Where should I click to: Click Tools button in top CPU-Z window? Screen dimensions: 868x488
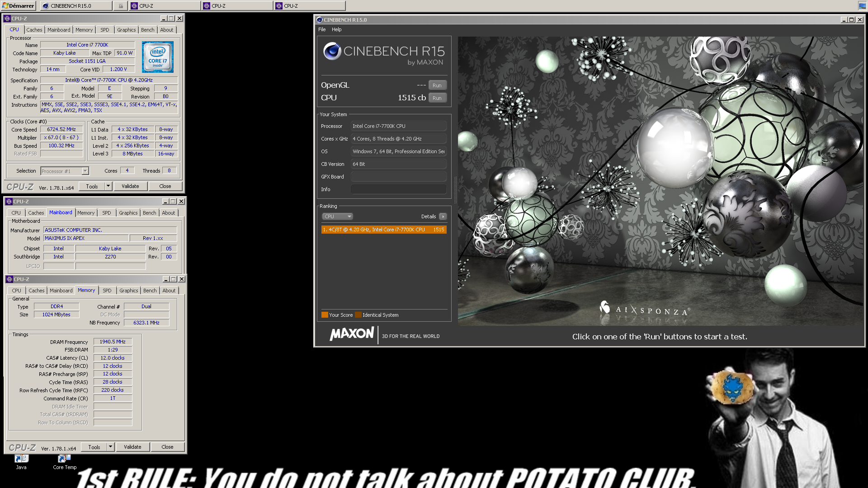92,186
